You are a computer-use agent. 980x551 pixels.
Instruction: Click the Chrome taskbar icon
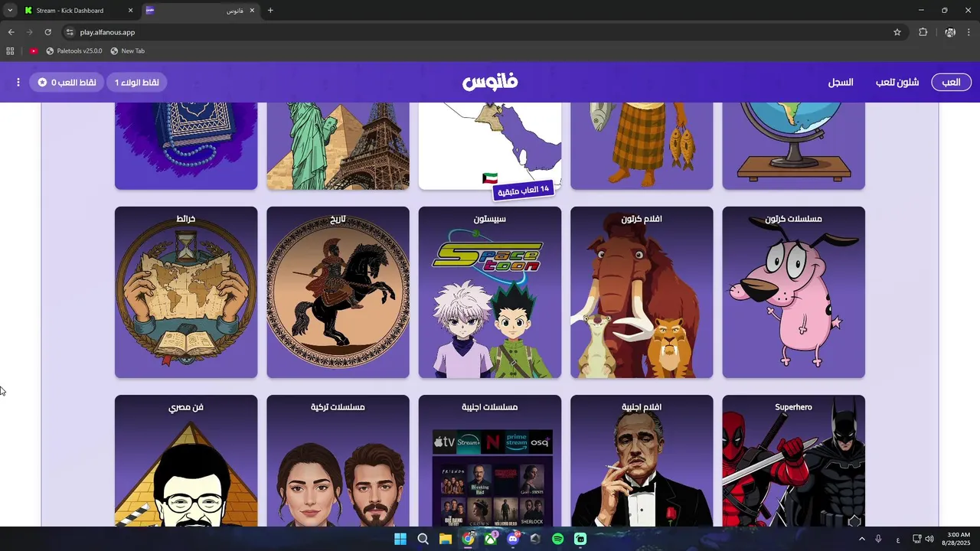(468, 539)
